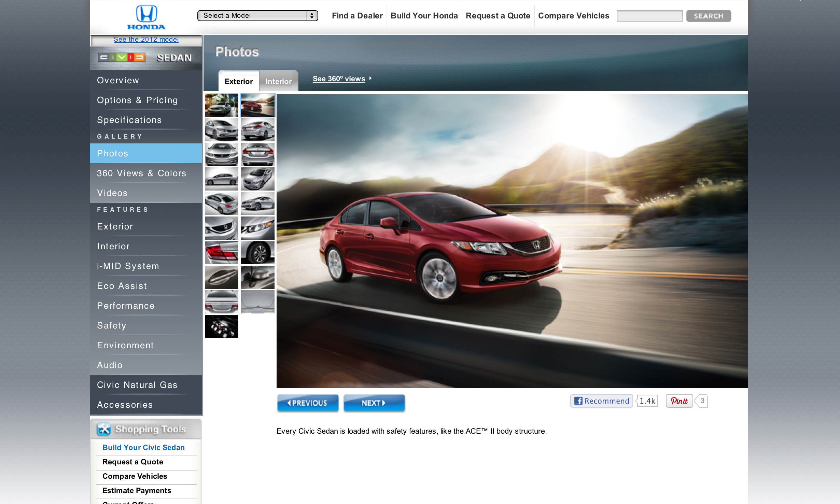Click the NEXT button

coord(374,403)
